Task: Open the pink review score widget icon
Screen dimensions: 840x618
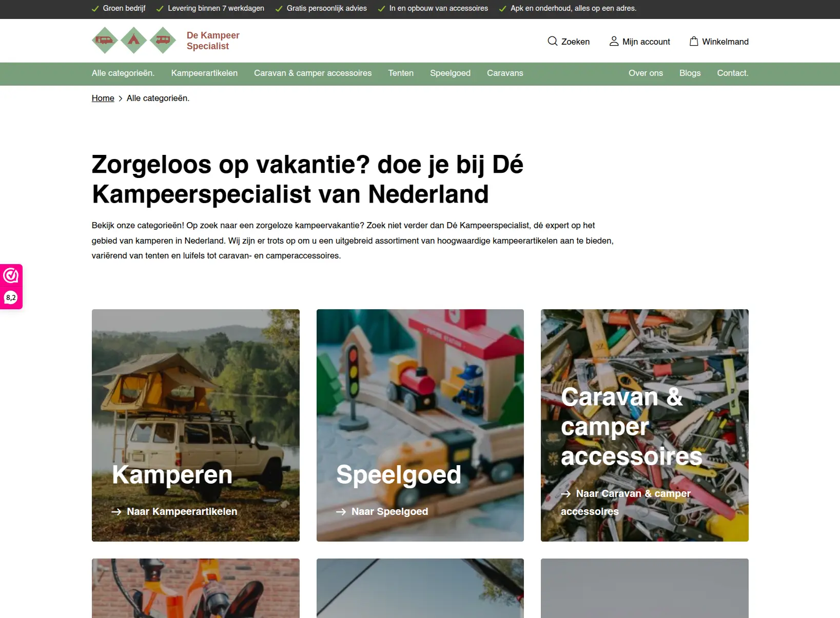Action: click(11, 275)
